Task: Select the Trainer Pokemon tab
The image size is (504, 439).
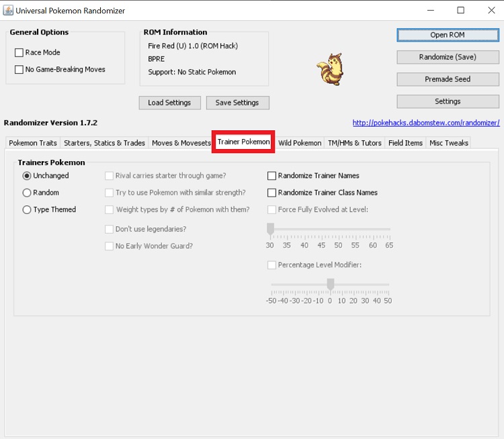Action: pyautogui.click(x=243, y=142)
